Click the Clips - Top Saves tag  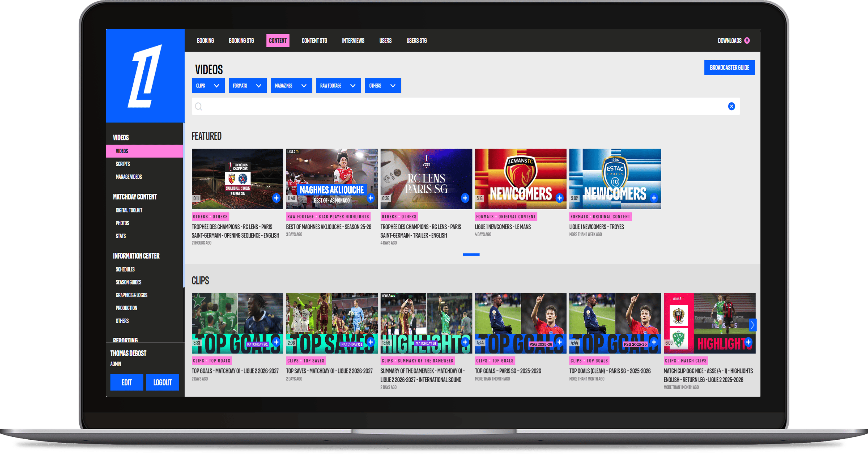click(306, 360)
